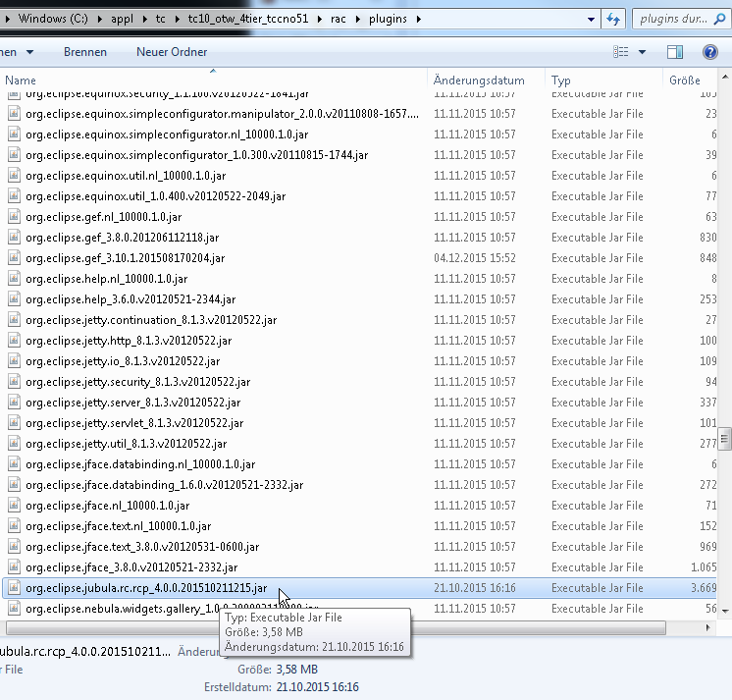Click Neuer Ordner in toolbar

(172, 52)
